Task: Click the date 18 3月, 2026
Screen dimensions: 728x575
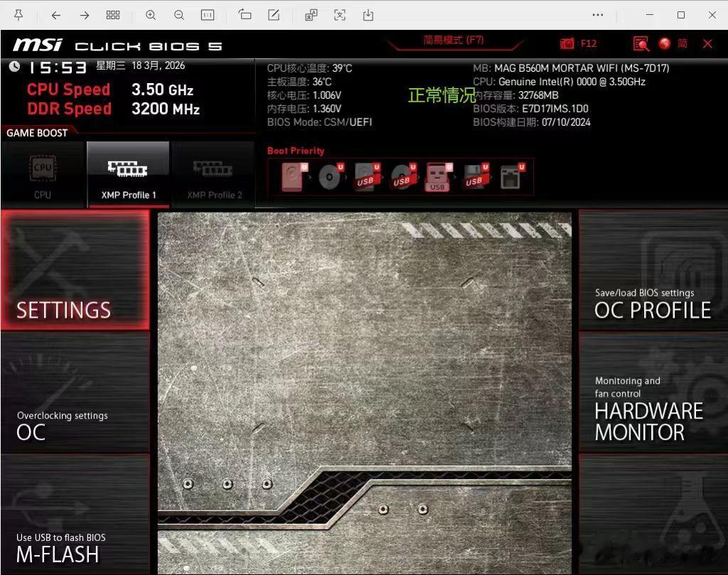Action: pyautogui.click(x=159, y=65)
